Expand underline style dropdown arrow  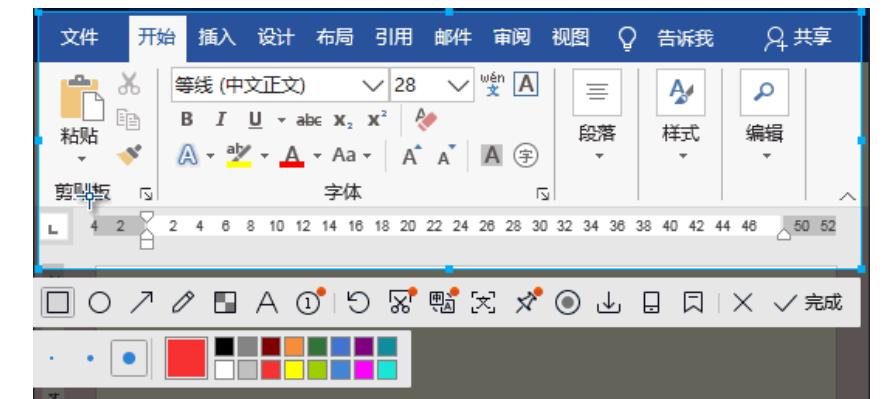pos(281,120)
